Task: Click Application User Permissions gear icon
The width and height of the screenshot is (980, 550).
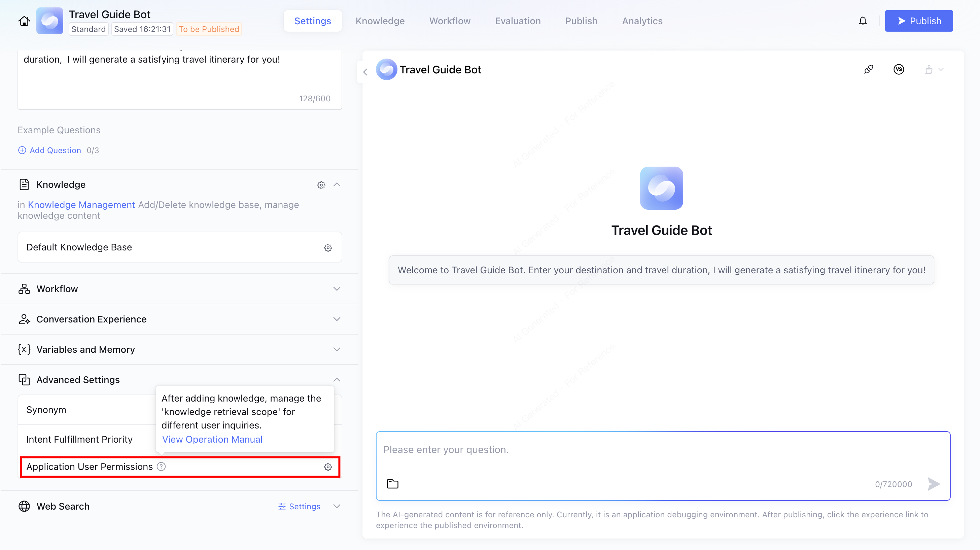Action: [328, 467]
